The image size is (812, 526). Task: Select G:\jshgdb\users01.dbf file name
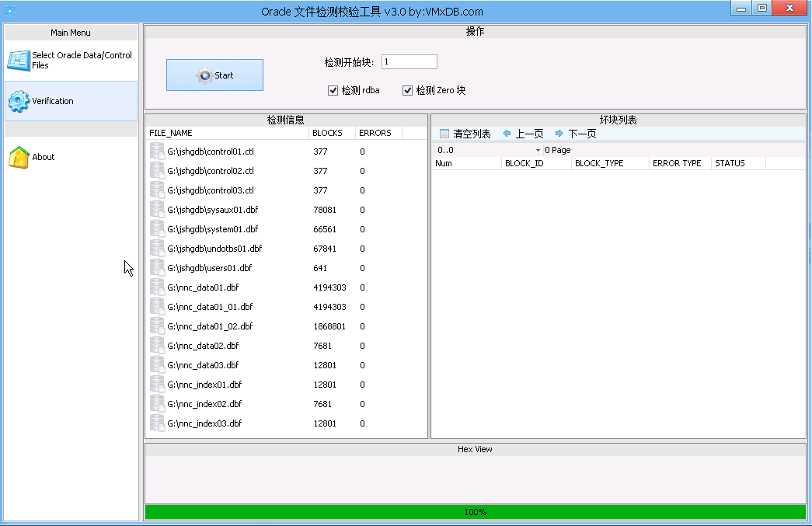point(210,267)
